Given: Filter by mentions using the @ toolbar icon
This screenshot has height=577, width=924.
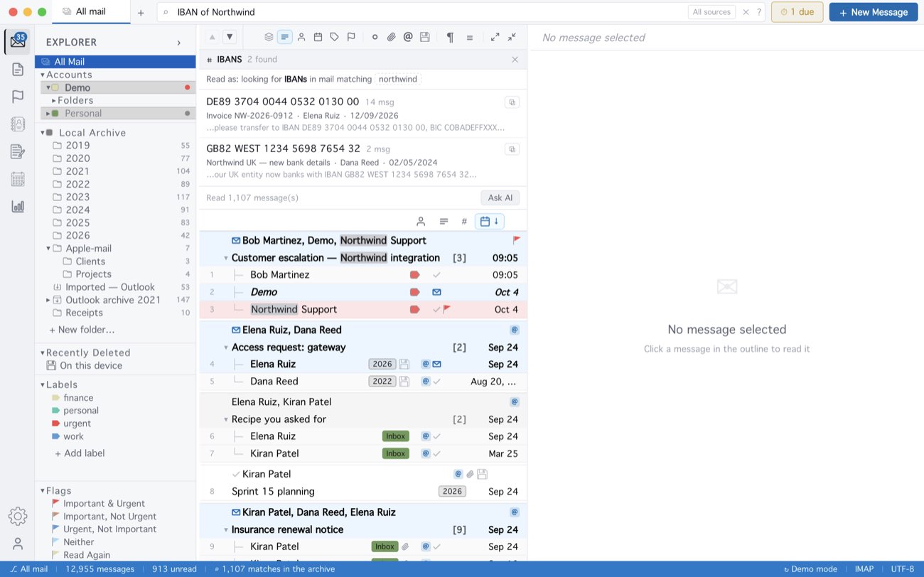Looking at the screenshot, I should [408, 37].
